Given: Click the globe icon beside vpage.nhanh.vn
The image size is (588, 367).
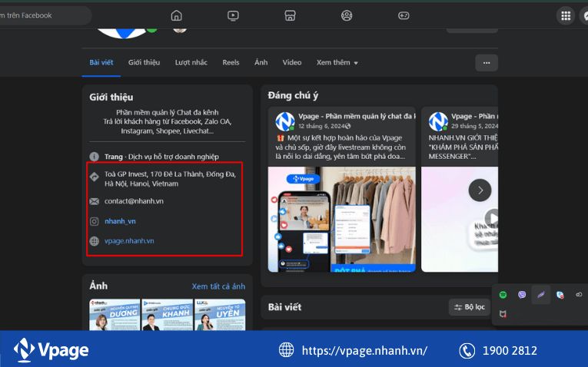Looking at the screenshot, I should tap(94, 241).
